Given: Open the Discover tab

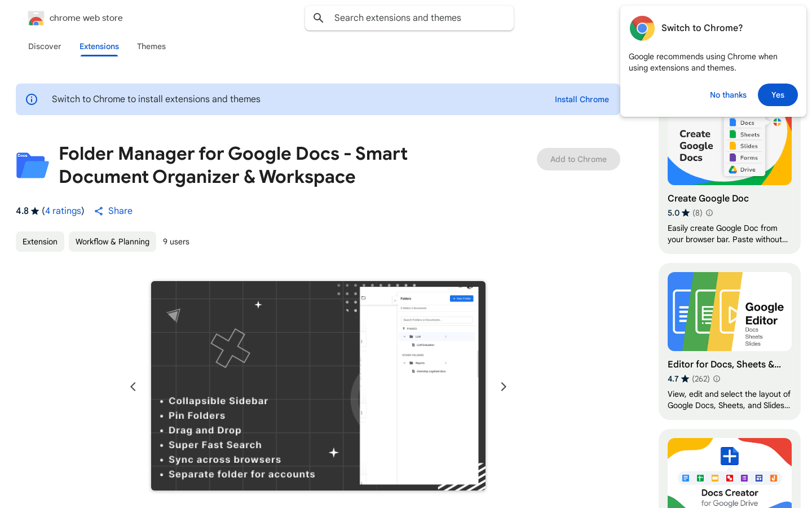Looking at the screenshot, I should click(45, 46).
